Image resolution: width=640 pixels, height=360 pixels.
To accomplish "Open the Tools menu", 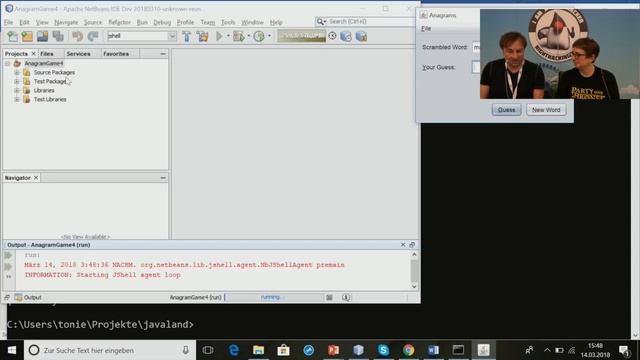I will pyautogui.click(x=228, y=22).
